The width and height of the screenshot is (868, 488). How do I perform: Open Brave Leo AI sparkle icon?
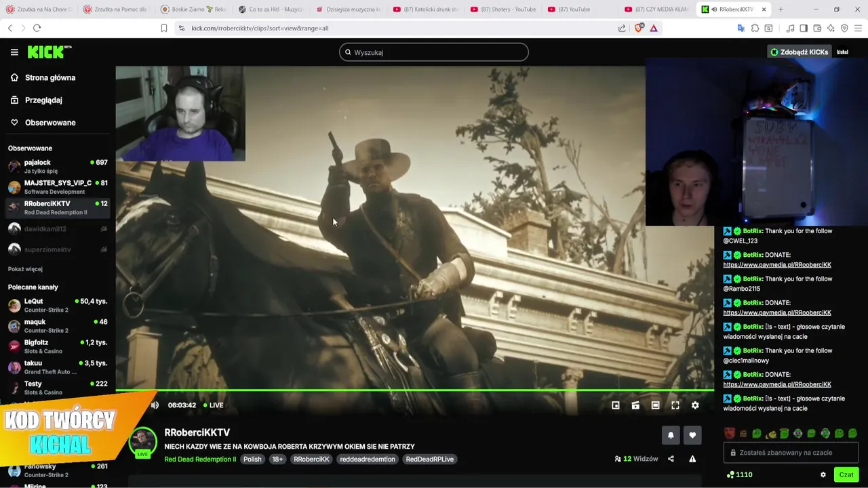pyautogui.click(x=831, y=28)
